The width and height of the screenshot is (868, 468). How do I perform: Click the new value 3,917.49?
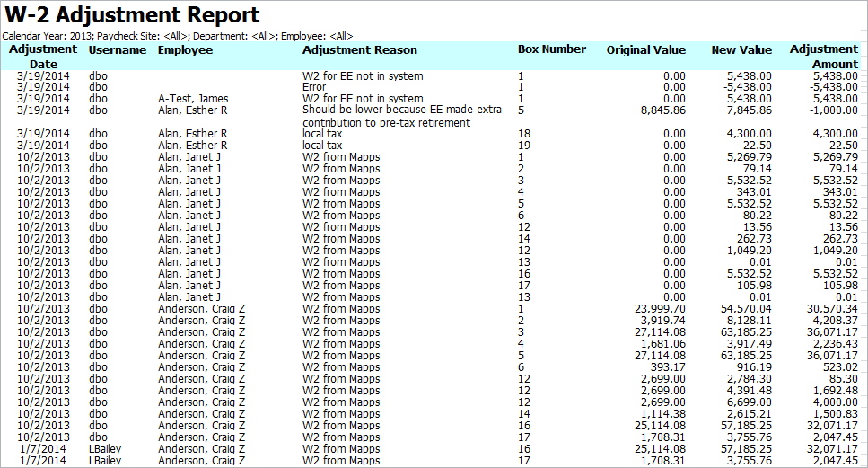click(749, 343)
